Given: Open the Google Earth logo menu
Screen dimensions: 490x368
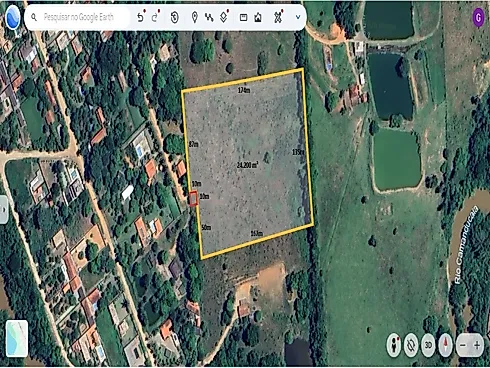Looking at the screenshot, I should (13, 17).
